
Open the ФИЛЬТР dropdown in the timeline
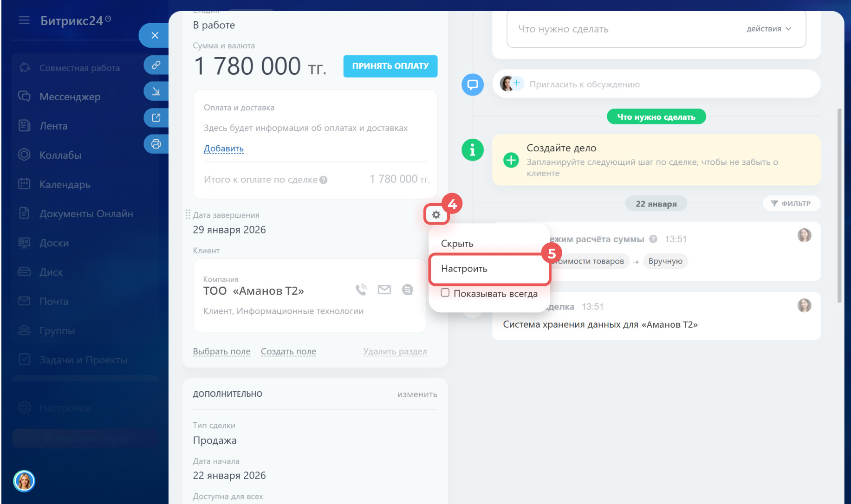[791, 203]
